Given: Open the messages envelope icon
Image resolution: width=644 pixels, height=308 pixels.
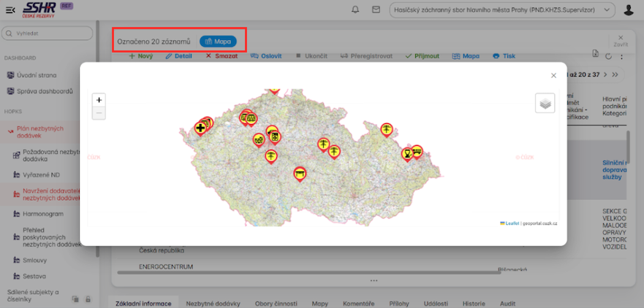Looking at the screenshot, I should [x=376, y=10].
